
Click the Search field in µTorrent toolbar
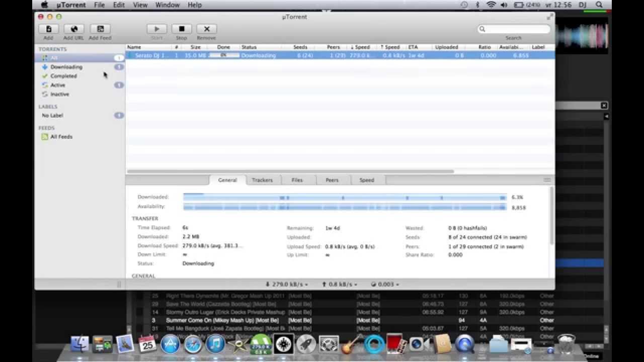click(x=514, y=29)
